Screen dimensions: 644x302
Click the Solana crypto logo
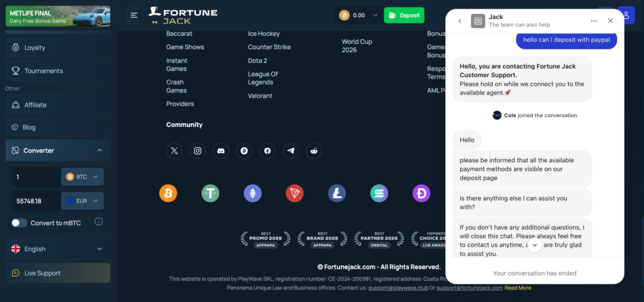click(379, 193)
